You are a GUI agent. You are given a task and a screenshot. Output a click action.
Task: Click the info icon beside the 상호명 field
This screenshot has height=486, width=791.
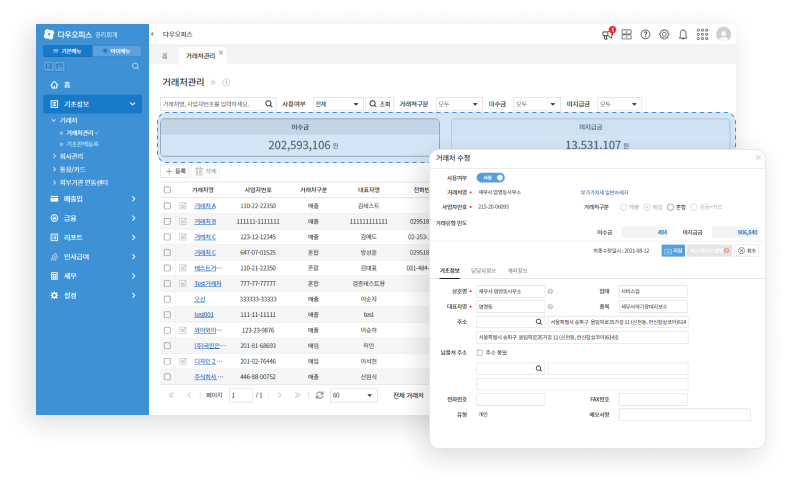550,291
